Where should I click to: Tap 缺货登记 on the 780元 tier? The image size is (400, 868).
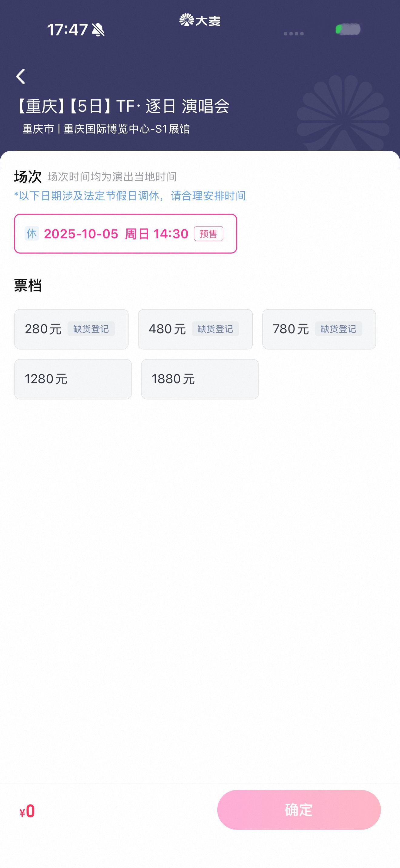338,329
